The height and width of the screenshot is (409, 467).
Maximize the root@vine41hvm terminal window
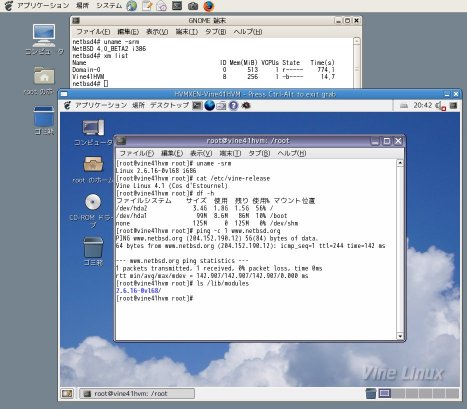pyautogui.click(x=387, y=141)
